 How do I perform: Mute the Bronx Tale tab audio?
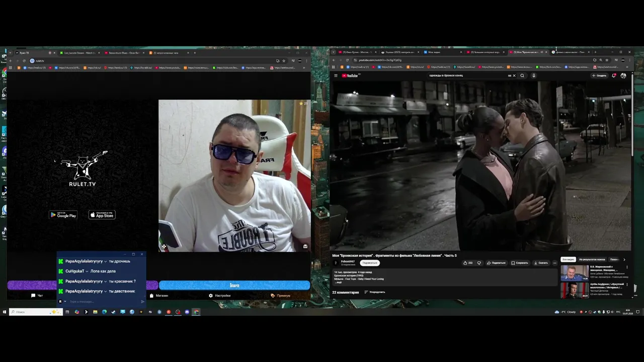coord(541,52)
